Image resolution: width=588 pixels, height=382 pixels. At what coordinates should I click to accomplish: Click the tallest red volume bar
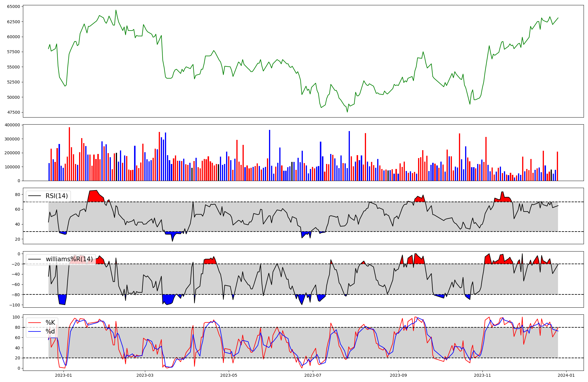[69, 154]
